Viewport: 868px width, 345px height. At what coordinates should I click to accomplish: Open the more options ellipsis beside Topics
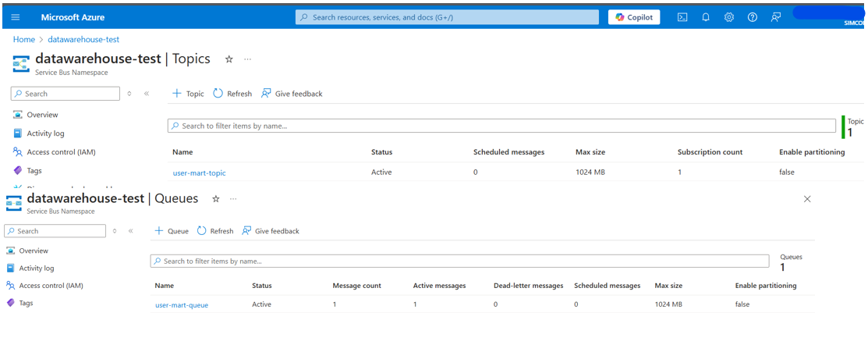click(x=247, y=59)
